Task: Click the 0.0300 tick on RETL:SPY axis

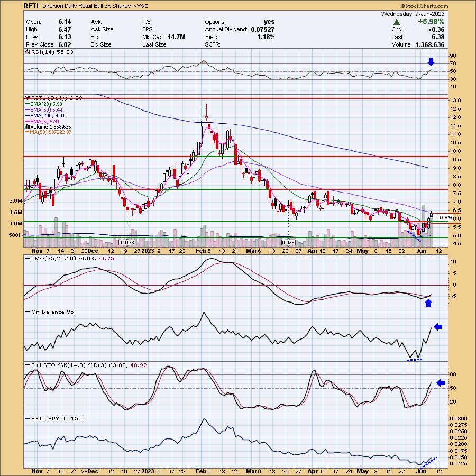Action: pyautogui.click(x=457, y=419)
